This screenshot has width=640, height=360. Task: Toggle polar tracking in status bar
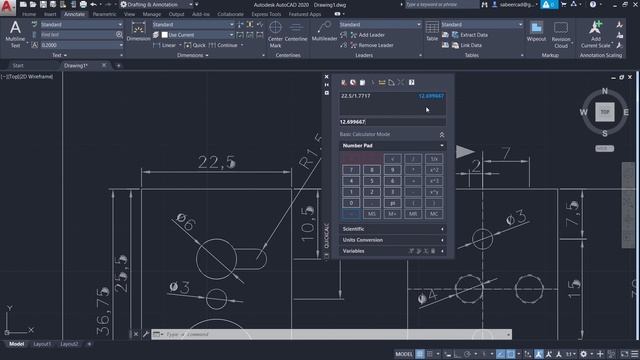click(x=467, y=354)
